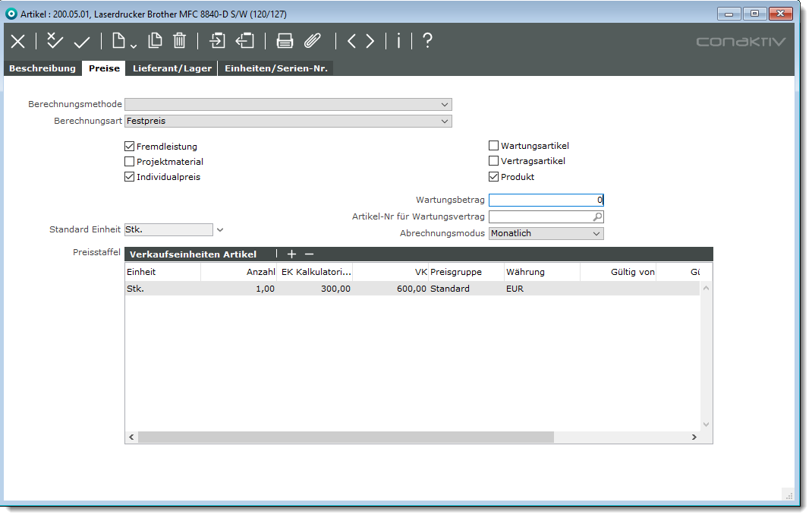Go to previous record with left chevron
This screenshot has height=518, width=812.
point(351,41)
